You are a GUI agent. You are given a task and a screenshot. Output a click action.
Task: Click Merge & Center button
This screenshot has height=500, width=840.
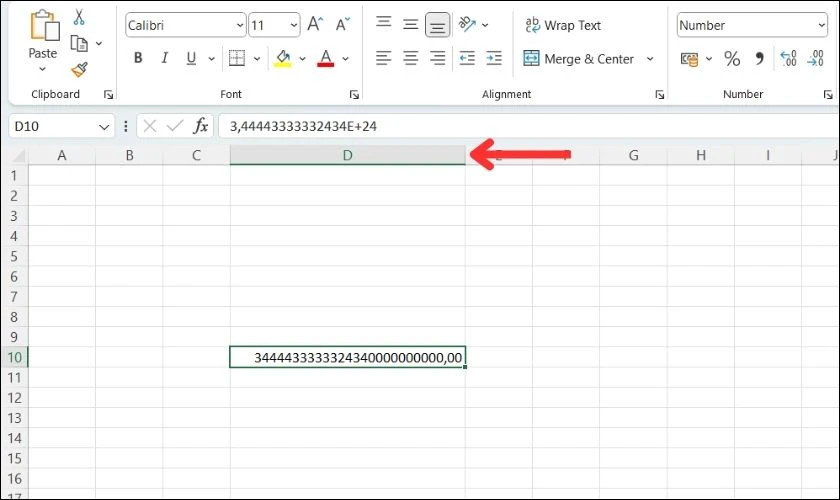(579, 58)
